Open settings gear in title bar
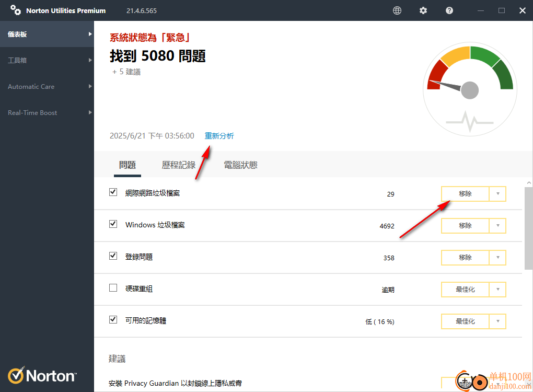The width and height of the screenshot is (533, 392). [x=423, y=10]
